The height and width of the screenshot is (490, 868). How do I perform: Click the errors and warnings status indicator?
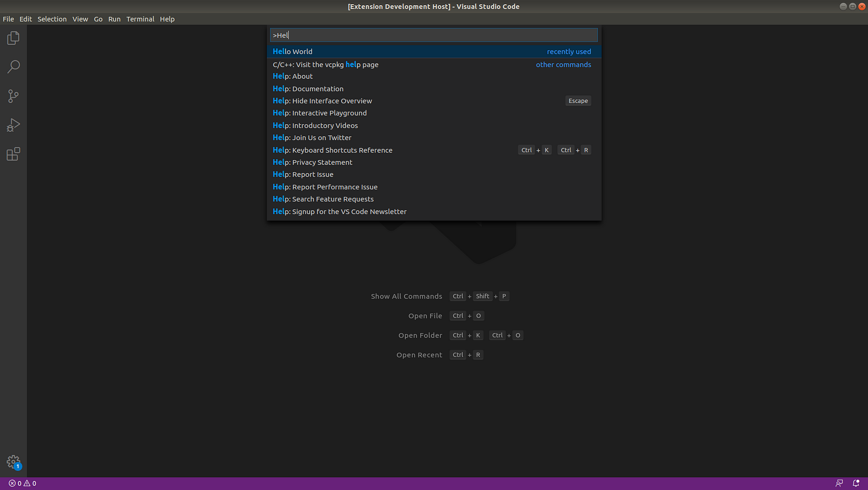22,483
